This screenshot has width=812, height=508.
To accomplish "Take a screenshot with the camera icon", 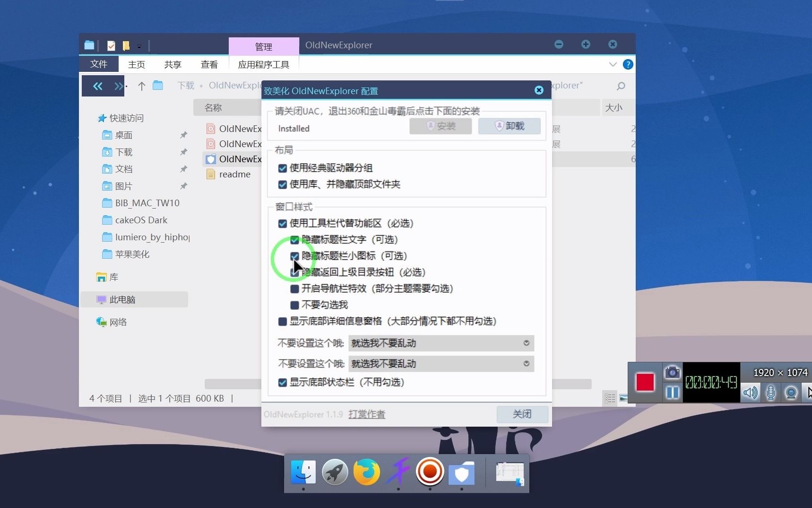I will click(x=672, y=372).
